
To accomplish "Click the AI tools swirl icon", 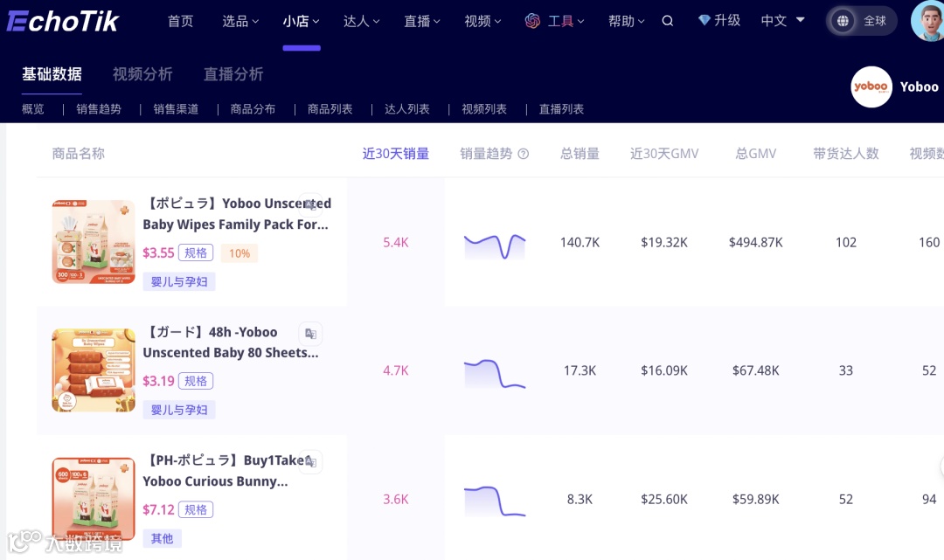I will coord(532,21).
